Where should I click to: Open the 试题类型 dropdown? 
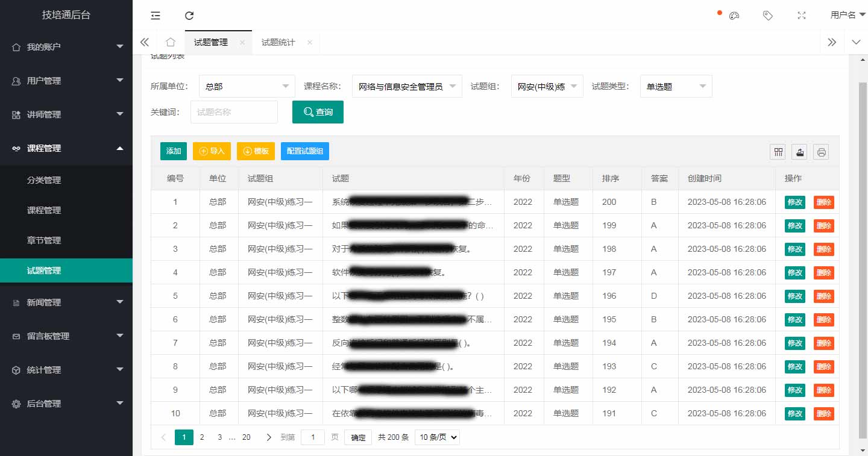tap(676, 86)
